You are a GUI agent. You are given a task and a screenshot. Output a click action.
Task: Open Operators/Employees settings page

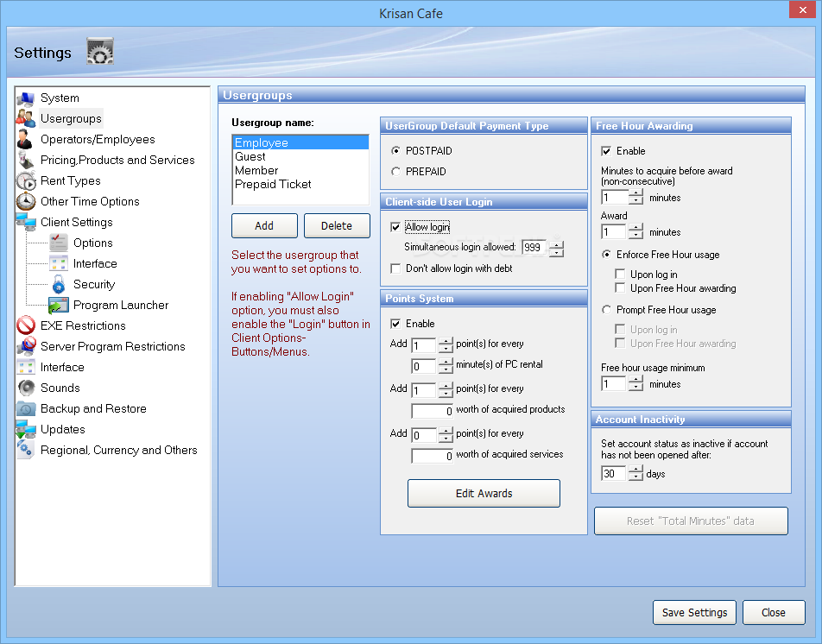[x=98, y=139]
